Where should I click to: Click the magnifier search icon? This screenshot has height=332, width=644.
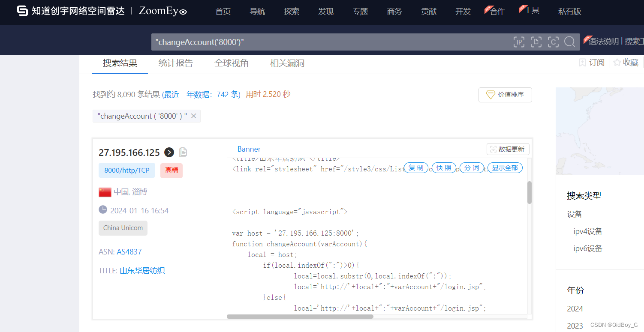coord(569,42)
